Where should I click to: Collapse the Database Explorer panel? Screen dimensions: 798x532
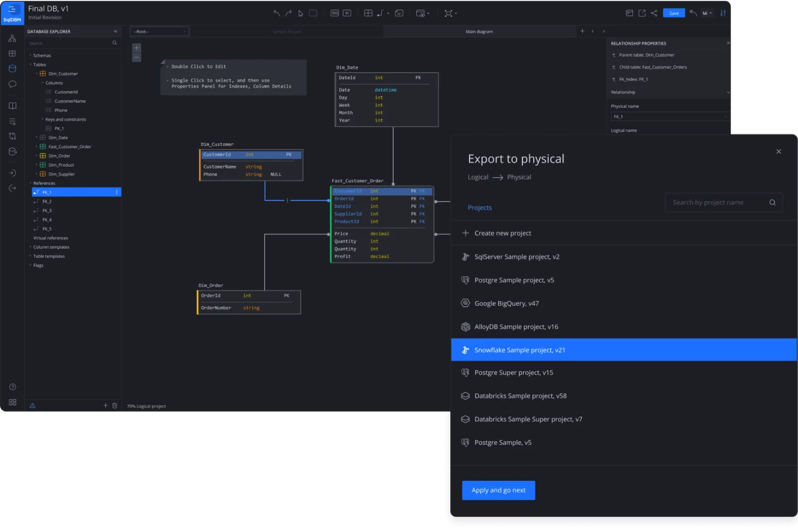pyautogui.click(x=115, y=31)
